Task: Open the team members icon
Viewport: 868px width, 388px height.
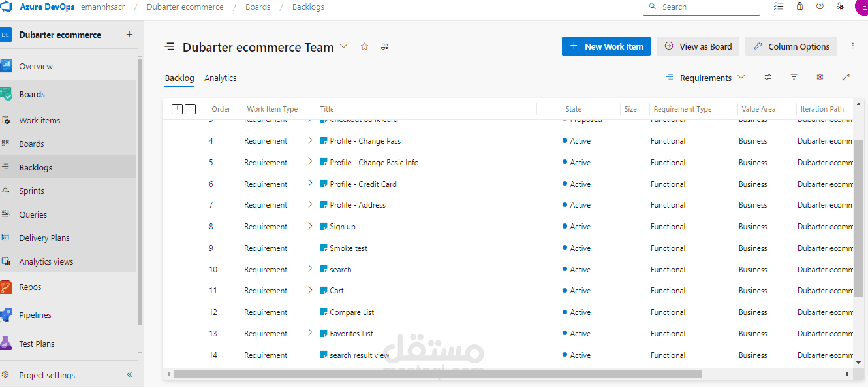Action: (384, 46)
